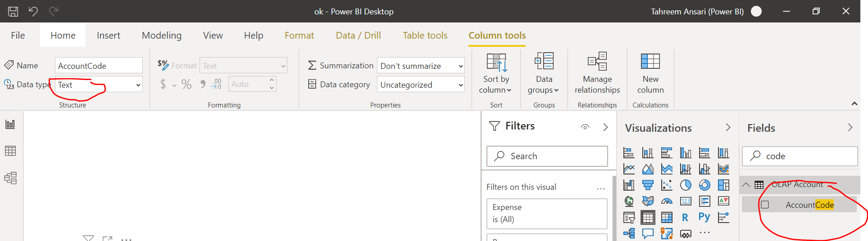Toggle the selected Table visual icon
This screenshot has width=868, height=241.
tap(648, 218)
